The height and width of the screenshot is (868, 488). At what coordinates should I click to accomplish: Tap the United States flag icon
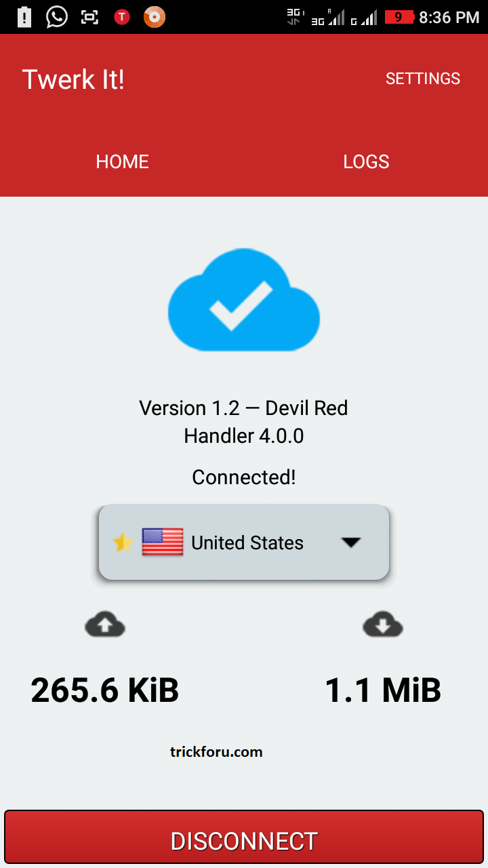tap(163, 542)
